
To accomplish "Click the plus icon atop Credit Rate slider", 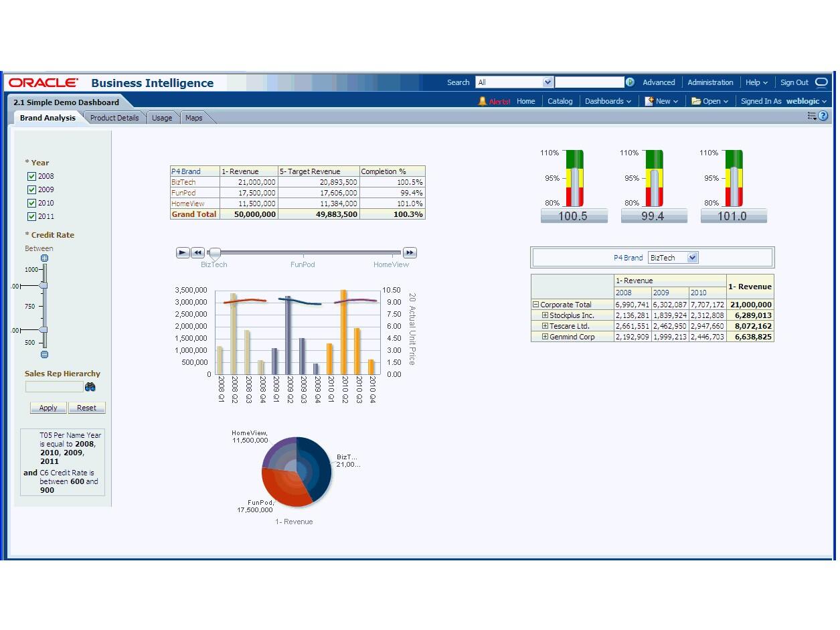I will tap(44, 258).
